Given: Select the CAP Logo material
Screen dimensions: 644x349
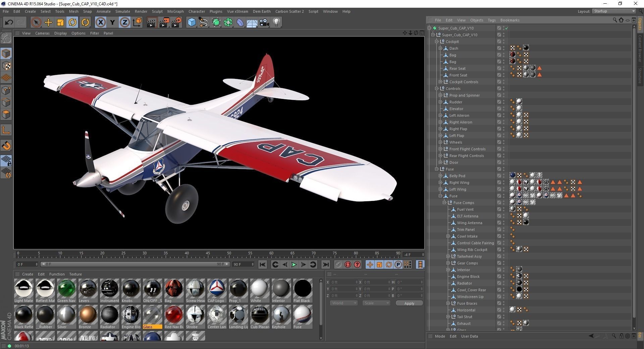Looking at the screenshot, I should (x=217, y=291).
